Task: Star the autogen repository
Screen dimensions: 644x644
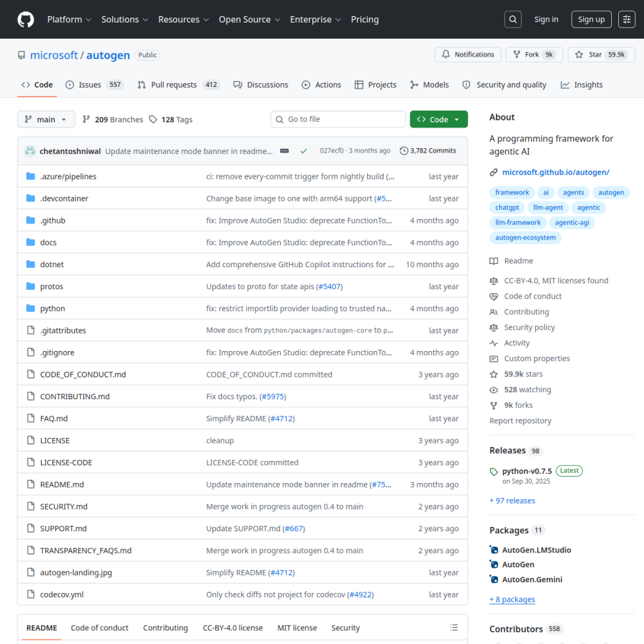Action: coord(601,55)
